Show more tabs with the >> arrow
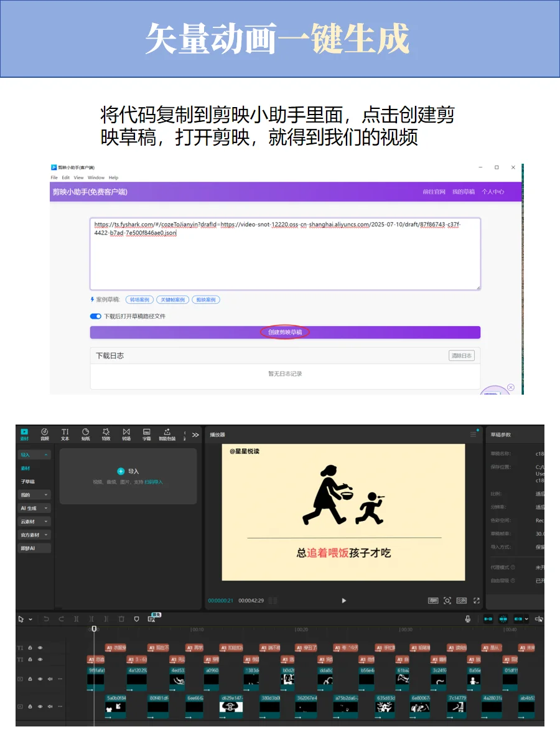This screenshot has height=747, width=560. [x=195, y=435]
